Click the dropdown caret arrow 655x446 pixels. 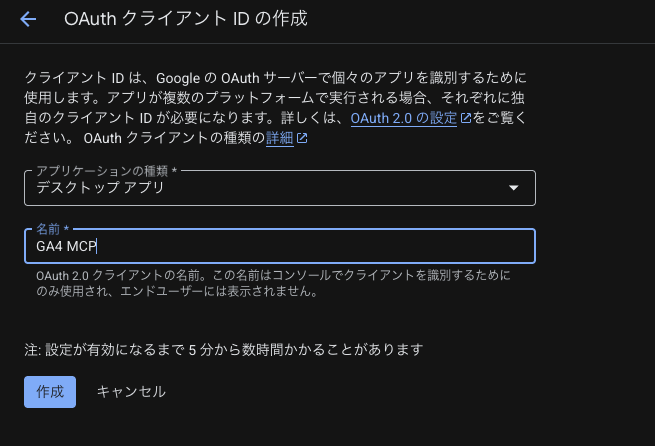(x=514, y=188)
